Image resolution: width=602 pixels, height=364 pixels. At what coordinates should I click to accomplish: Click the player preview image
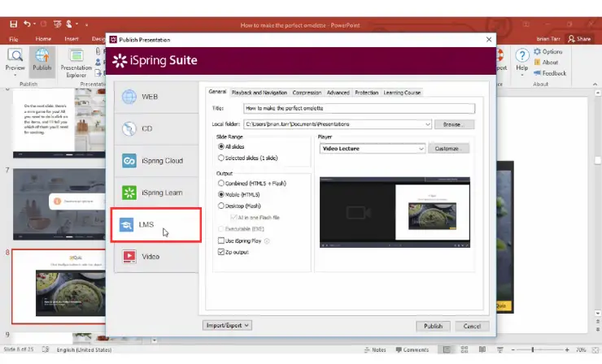tap(395, 212)
